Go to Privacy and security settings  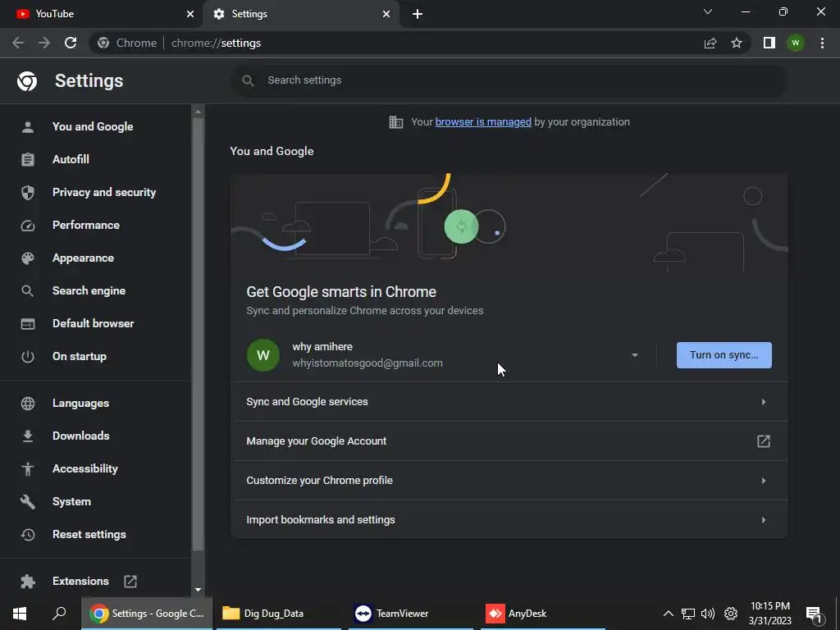[104, 192]
